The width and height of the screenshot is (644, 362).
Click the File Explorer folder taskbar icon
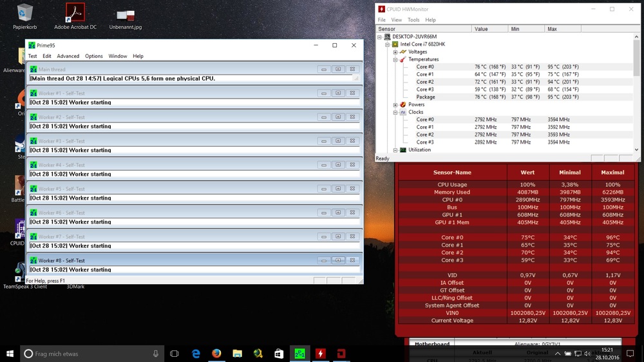click(237, 354)
